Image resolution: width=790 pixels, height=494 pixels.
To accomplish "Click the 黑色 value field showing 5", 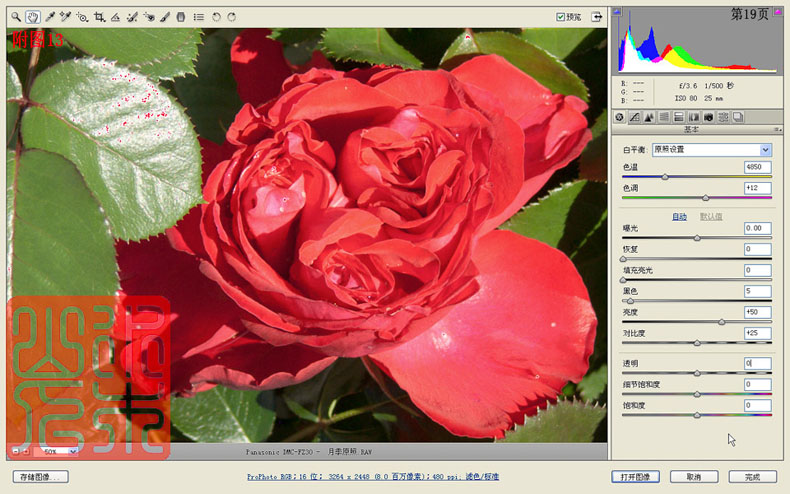I will [758, 291].
